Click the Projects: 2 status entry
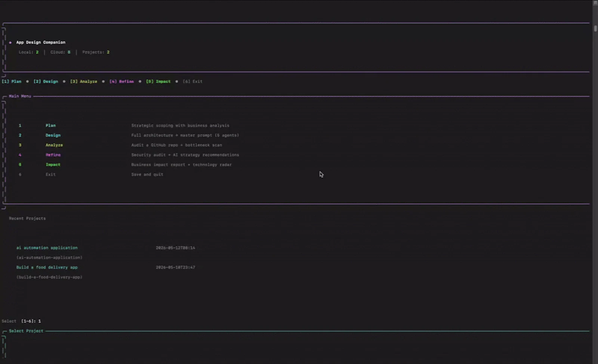Viewport: 598px width, 364px height. coord(96,52)
